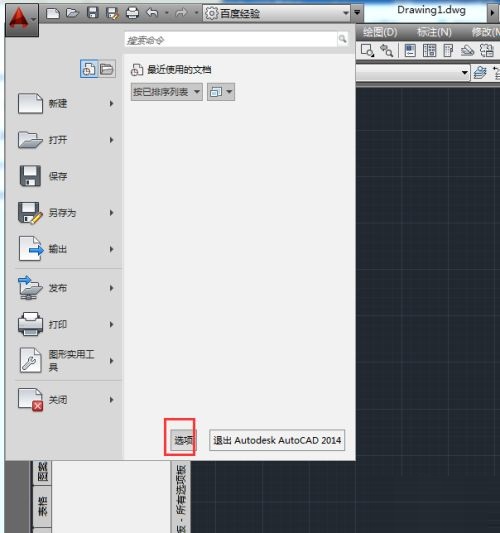Select 输出 menu entry

tap(66, 249)
